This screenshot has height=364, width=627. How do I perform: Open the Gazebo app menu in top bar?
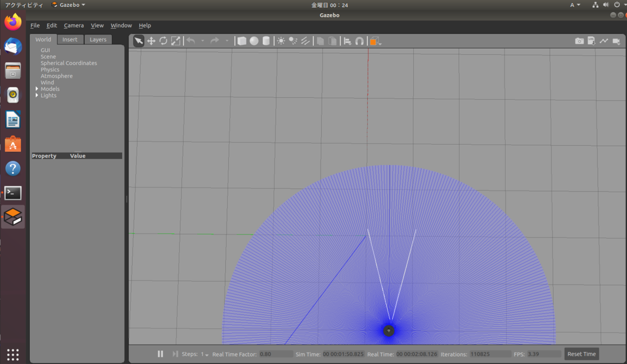pos(68,5)
